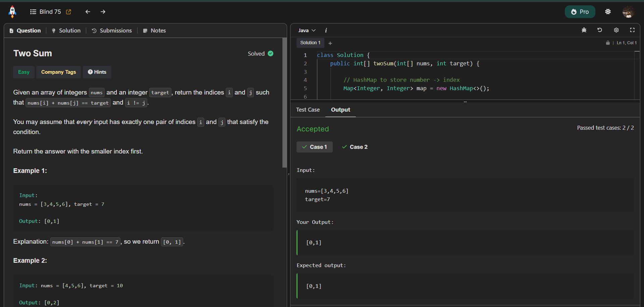This screenshot has width=644, height=307.
Task: Go to next problem arrow
Action: tap(103, 12)
